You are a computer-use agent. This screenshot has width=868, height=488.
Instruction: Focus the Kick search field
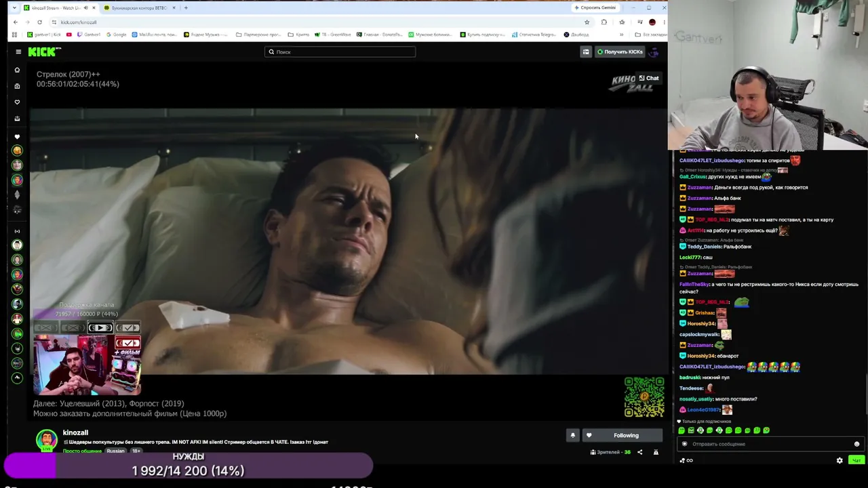tap(340, 52)
